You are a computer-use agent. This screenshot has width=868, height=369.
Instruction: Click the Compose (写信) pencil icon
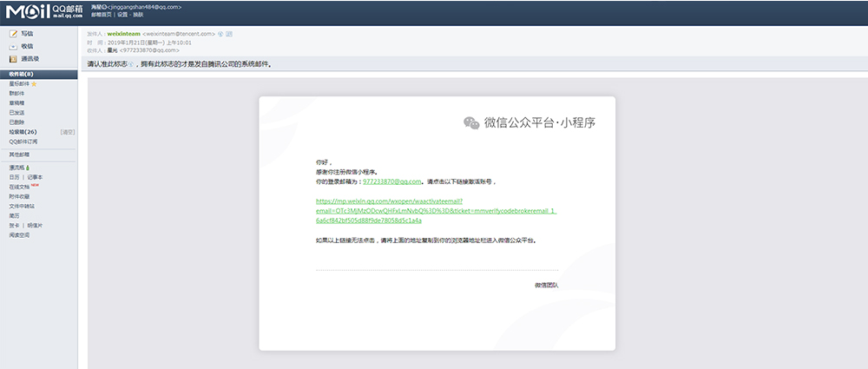(x=13, y=33)
